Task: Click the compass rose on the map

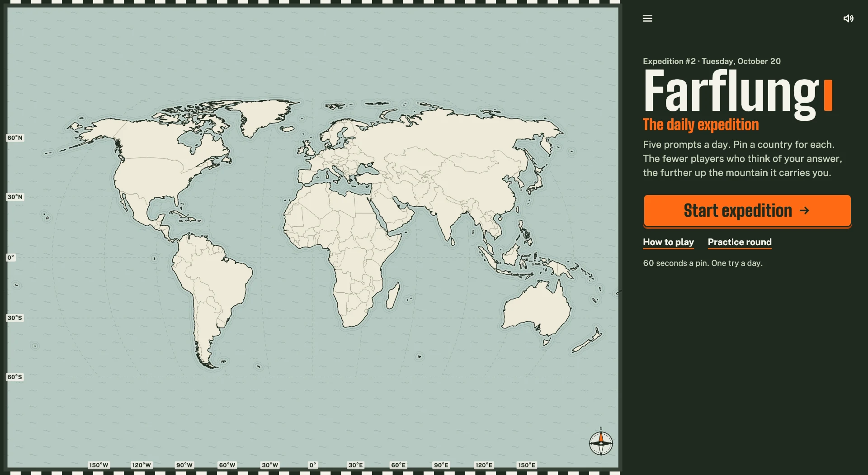Action: pos(601,442)
